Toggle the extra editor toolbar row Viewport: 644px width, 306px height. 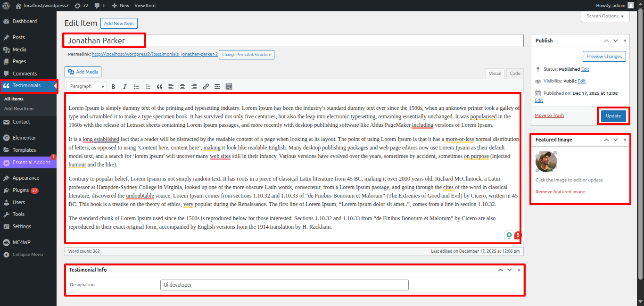(x=229, y=87)
